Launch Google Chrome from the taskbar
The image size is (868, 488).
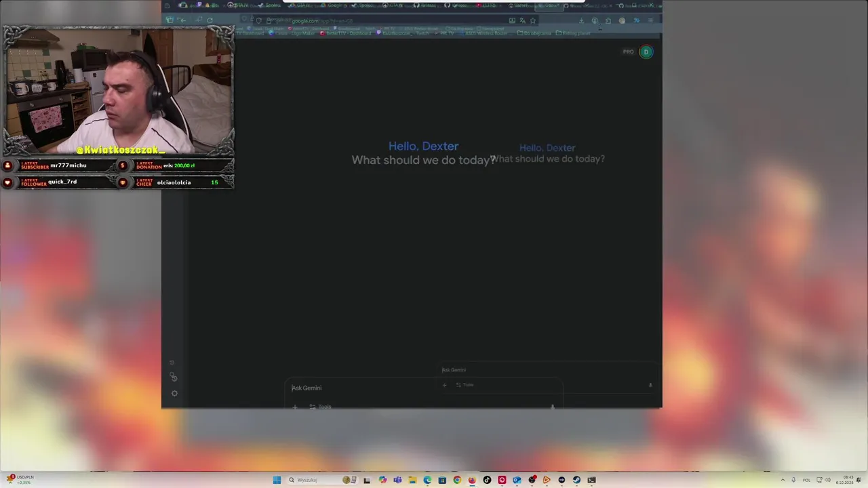[457, 480]
